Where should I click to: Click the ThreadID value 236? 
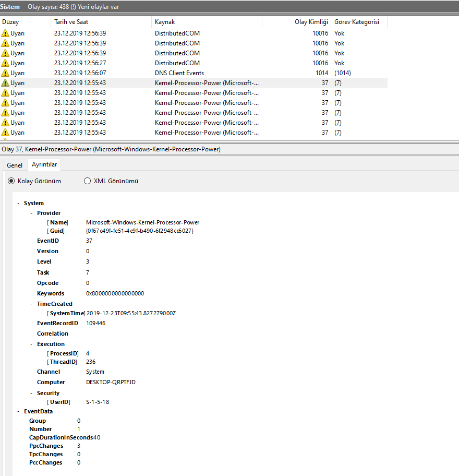[91, 362]
